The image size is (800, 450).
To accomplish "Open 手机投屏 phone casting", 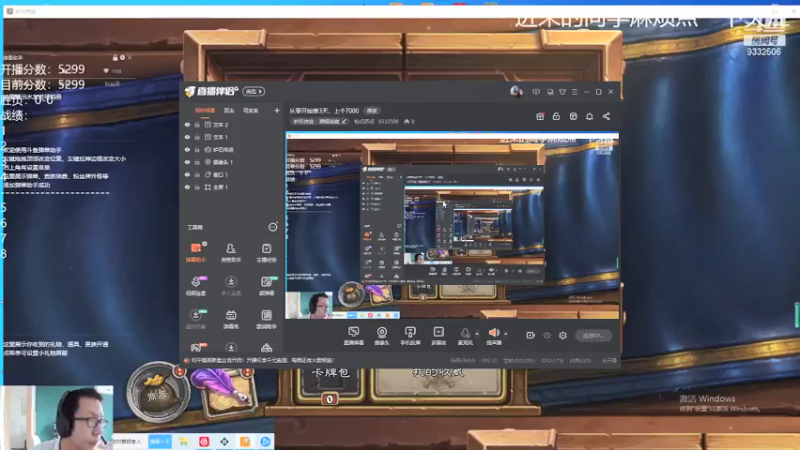I will (x=410, y=336).
